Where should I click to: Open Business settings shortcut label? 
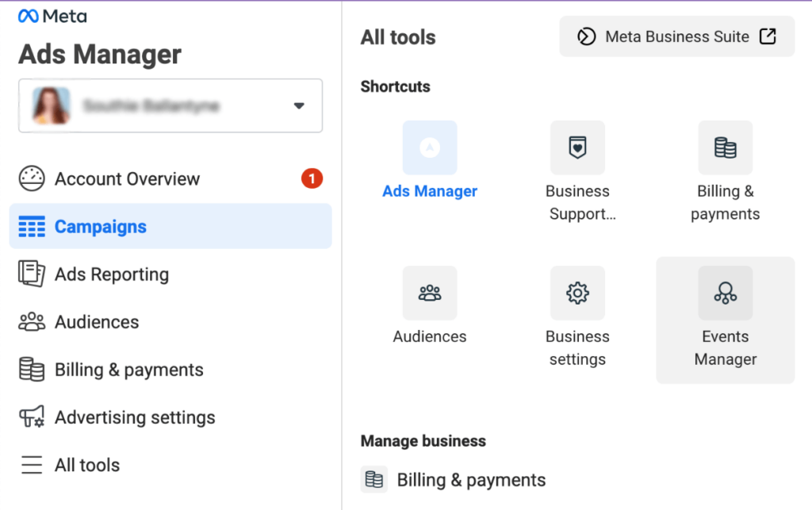[577, 348]
